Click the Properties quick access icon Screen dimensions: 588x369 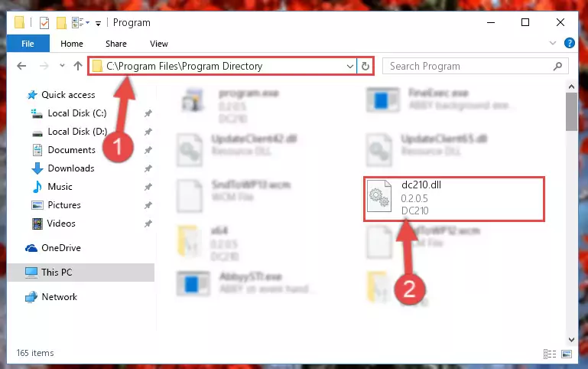[44, 23]
